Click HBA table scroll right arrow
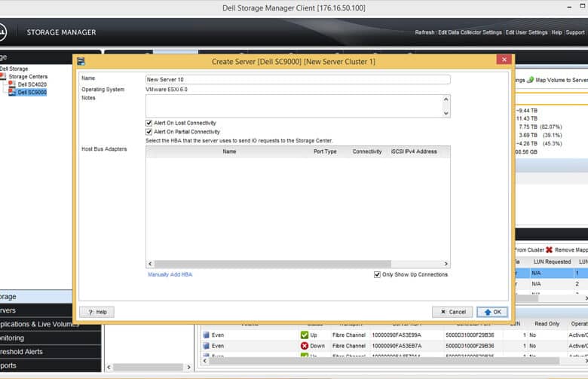This screenshot has width=588, height=379. tap(446, 264)
